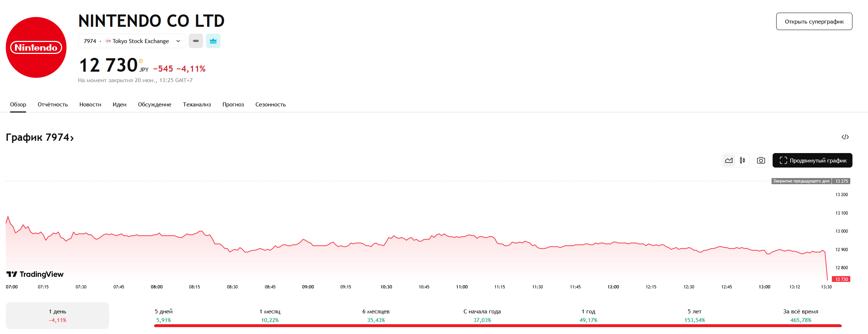Click the 13 000 price axis label

point(842,231)
